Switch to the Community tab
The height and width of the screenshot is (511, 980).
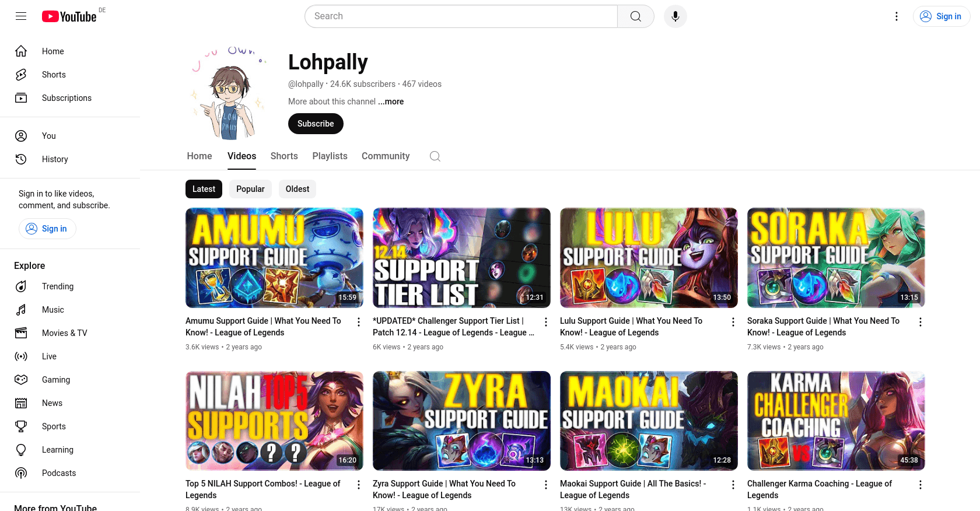click(x=386, y=156)
